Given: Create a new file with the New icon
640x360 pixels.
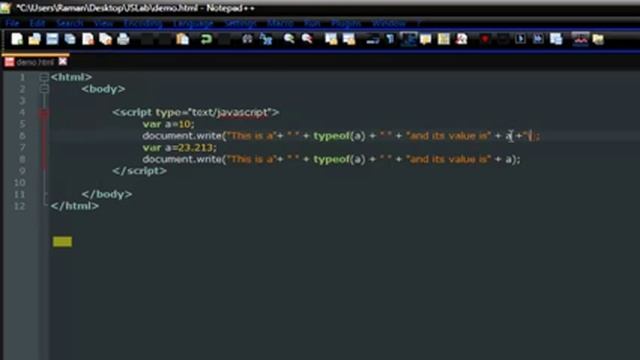Looking at the screenshot, I should 17,39.
